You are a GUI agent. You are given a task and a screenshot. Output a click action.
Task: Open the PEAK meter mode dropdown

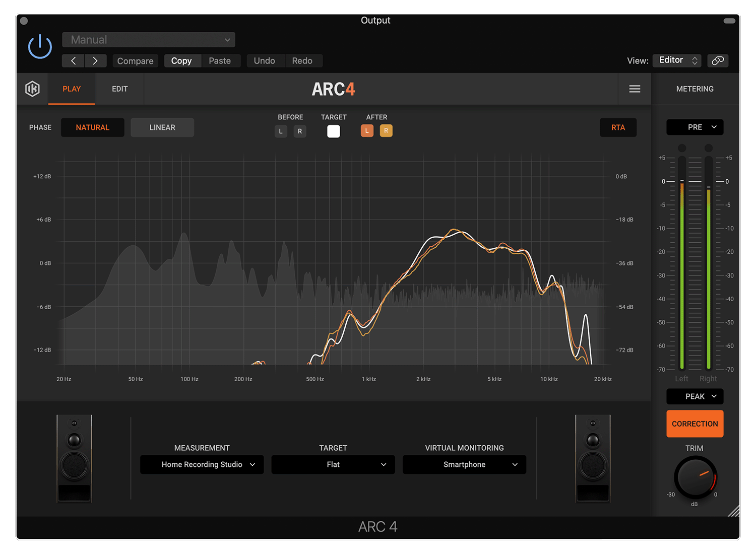(x=695, y=396)
